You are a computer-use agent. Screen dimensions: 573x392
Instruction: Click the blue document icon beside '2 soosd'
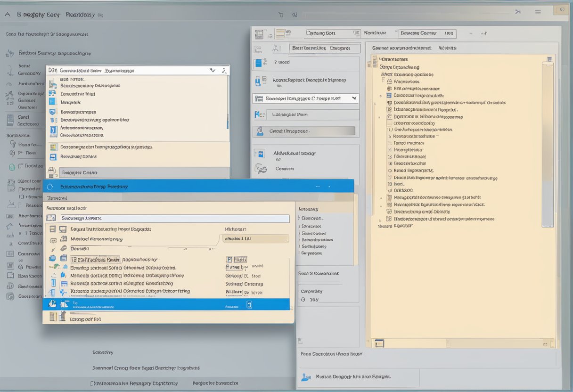[258, 63]
